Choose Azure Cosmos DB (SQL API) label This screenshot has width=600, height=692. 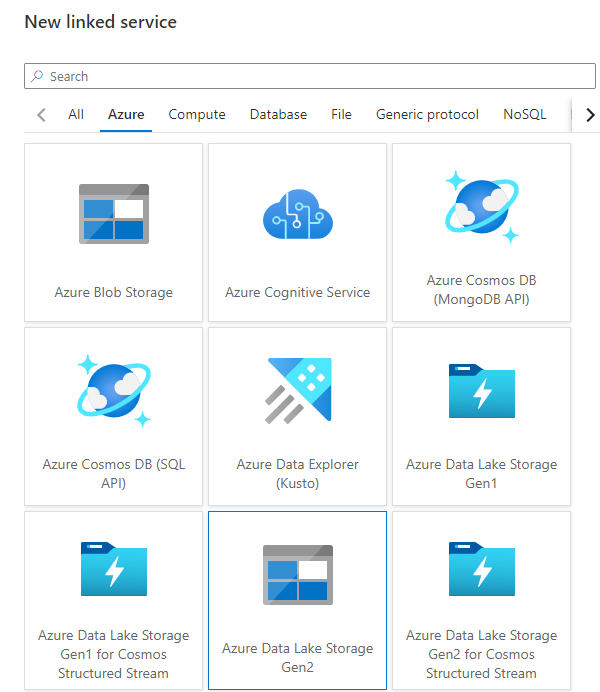point(114,474)
